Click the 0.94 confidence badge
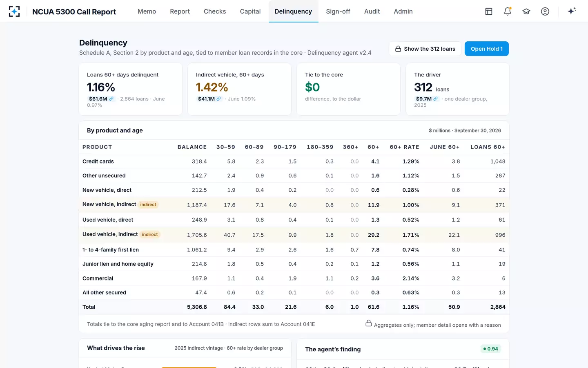Screen dimensions: 588x368 point(490,349)
